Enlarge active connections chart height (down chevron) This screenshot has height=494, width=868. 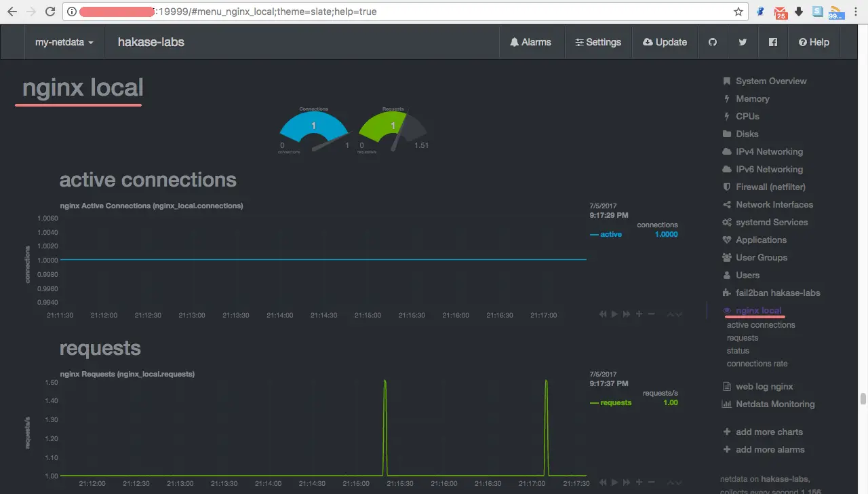tap(679, 314)
